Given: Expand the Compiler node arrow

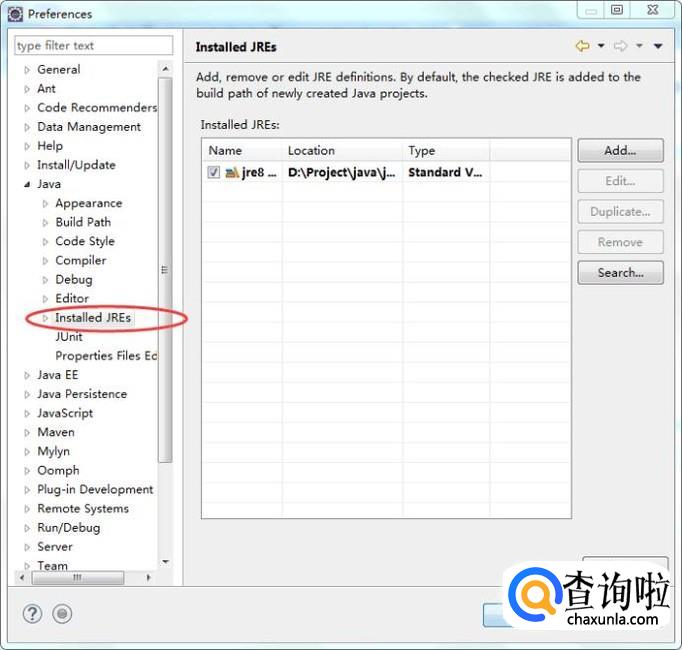Looking at the screenshot, I should click(45, 261).
